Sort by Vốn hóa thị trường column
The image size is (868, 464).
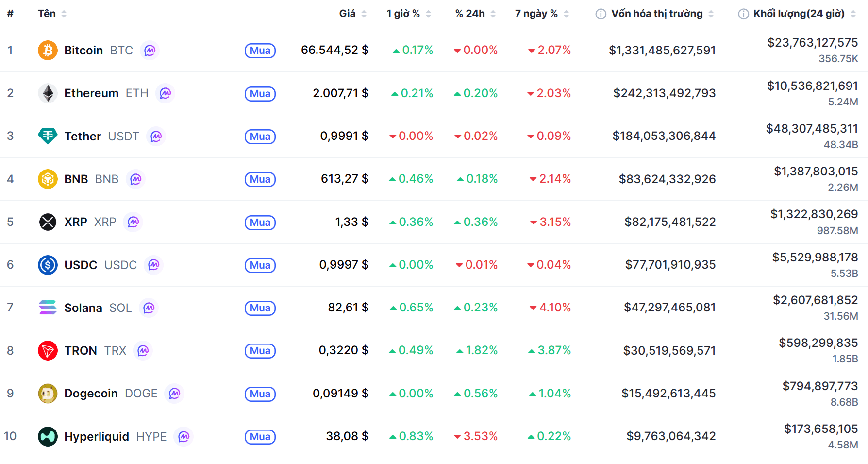[662, 14]
